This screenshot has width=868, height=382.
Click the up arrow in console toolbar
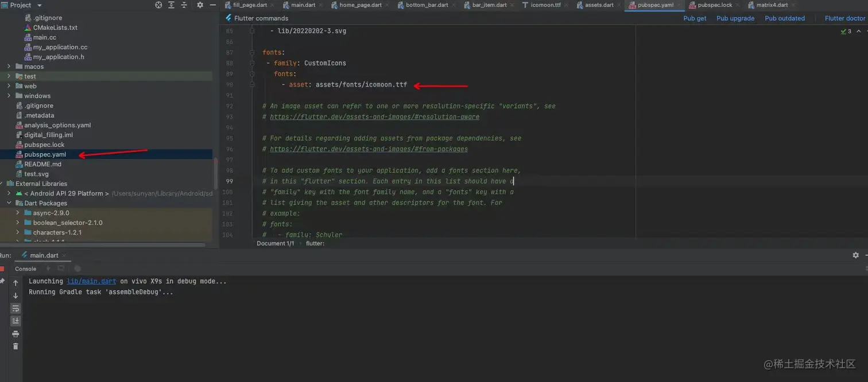(15, 283)
